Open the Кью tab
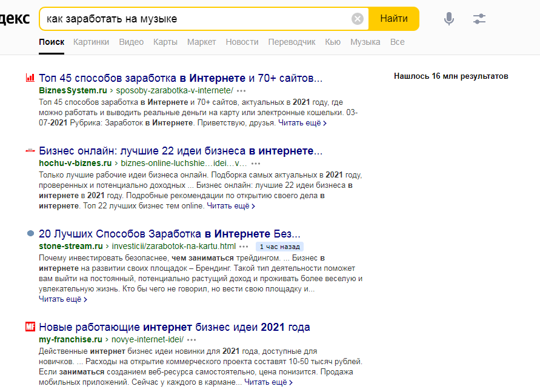 (x=333, y=42)
